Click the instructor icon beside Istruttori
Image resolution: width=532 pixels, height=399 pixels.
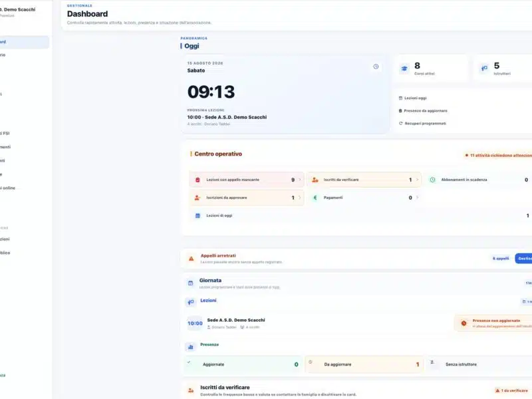pos(484,68)
